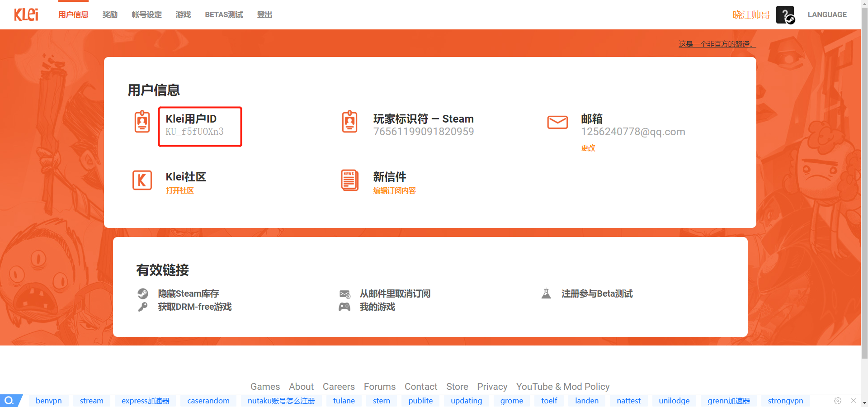The image size is (868, 407).
Task: Open the LANGUAGE selector
Action: click(827, 14)
